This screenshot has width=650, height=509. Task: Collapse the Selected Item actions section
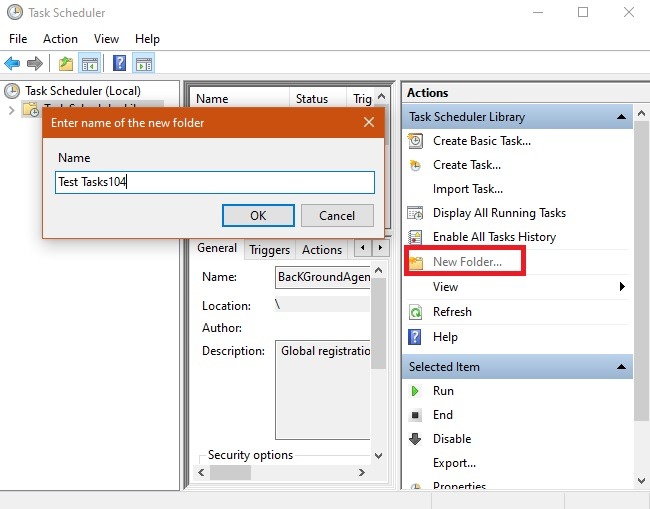coord(621,367)
